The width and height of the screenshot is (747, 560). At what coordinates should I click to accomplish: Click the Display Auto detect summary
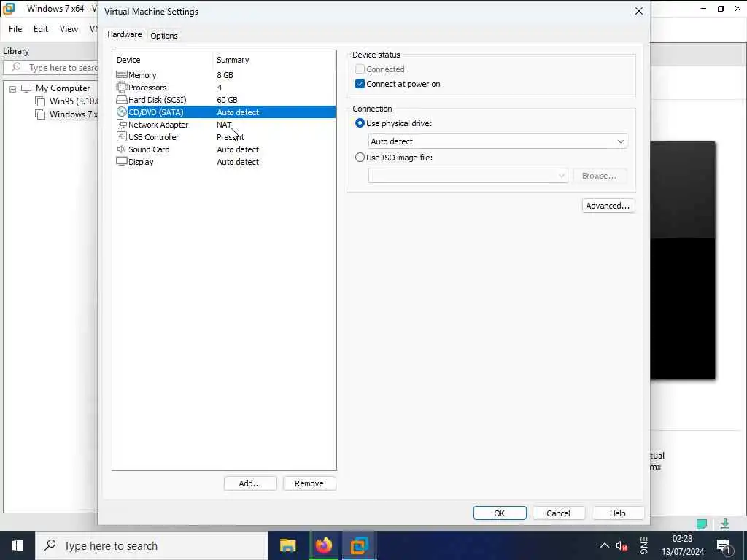(238, 161)
